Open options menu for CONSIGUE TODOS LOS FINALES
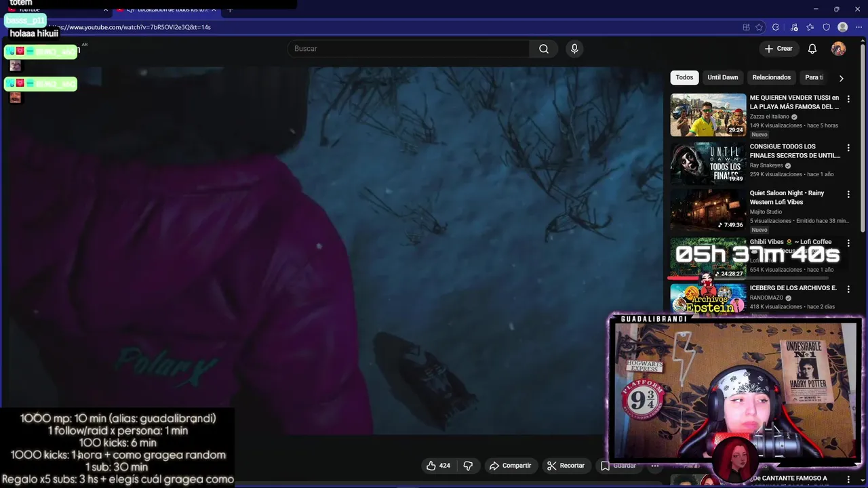This screenshot has height=488, width=868. click(x=848, y=148)
